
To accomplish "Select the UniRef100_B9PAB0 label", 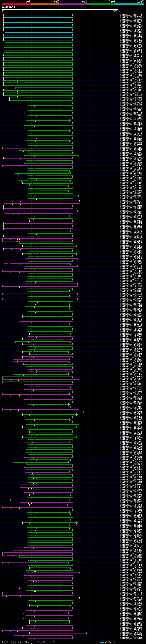I will pos(131,35).
